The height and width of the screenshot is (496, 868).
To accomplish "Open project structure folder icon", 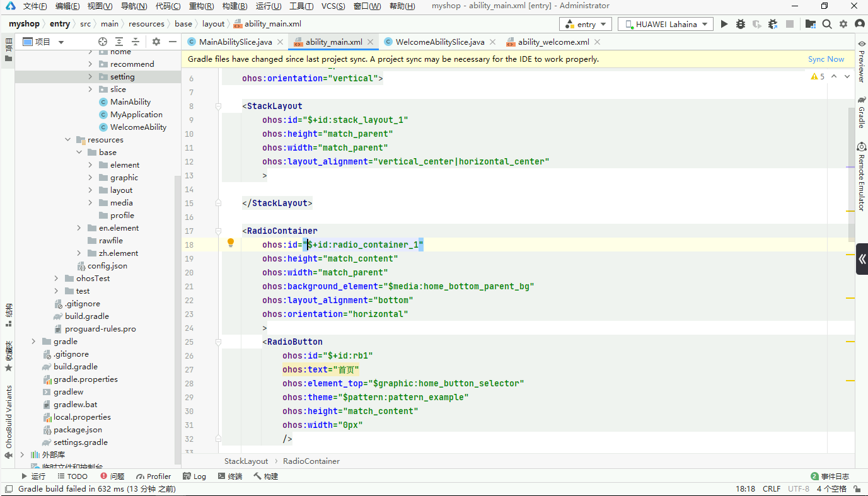I will pyautogui.click(x=811, y=24).
